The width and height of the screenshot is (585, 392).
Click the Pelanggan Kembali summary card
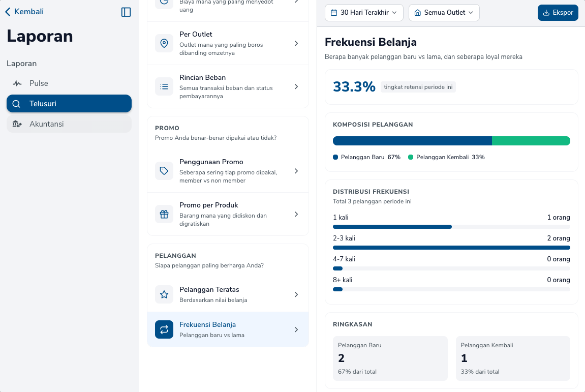[513, 358]
